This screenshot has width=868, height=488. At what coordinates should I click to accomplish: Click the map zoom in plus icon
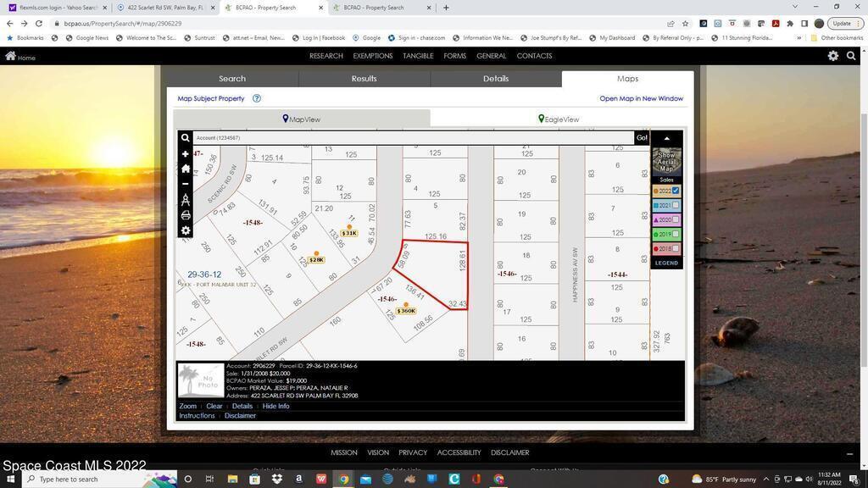tap(186, 154)
